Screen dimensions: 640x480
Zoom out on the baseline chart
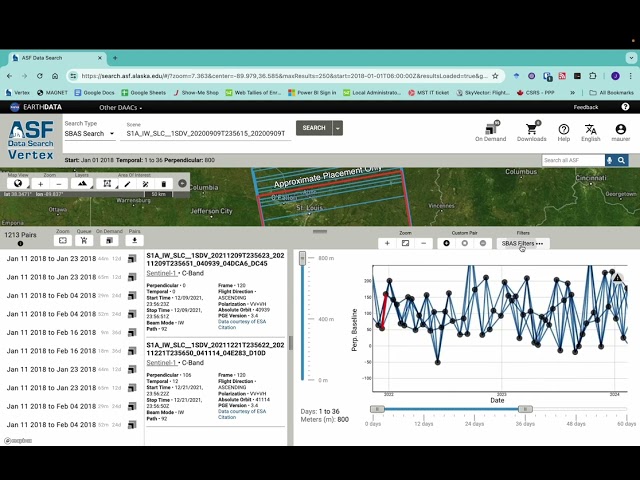click(x=424, y=243)
